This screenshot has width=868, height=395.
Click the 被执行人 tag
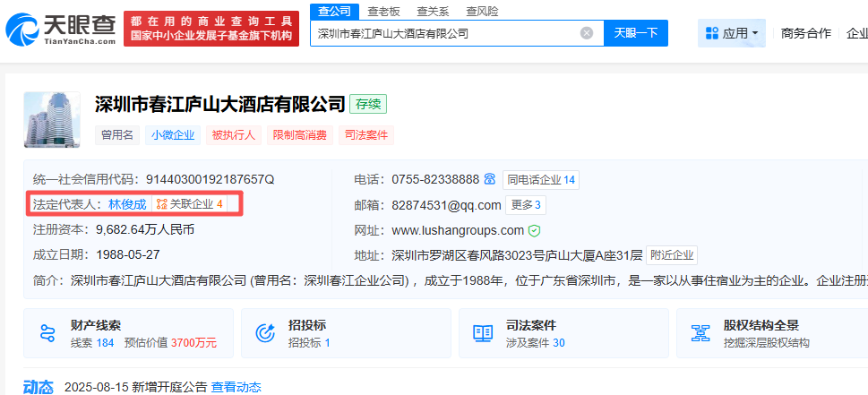[x=233, y=135]
